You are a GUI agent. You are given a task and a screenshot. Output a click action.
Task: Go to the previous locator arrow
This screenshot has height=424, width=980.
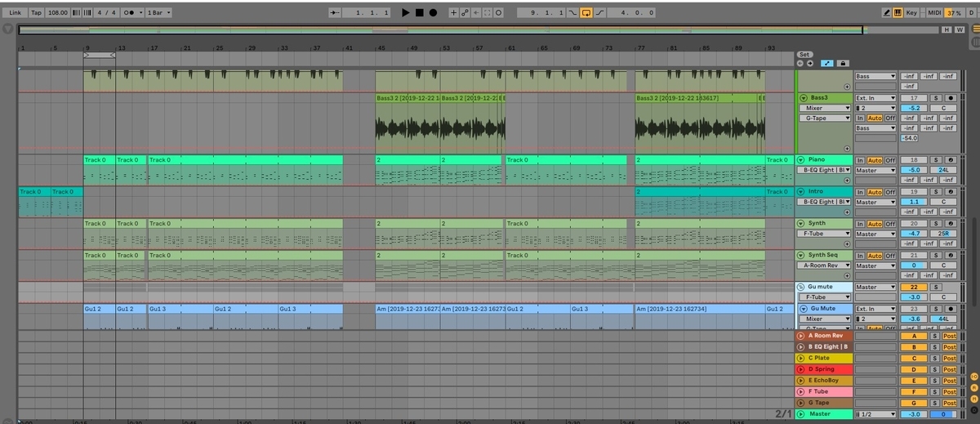pyautogui.click(x=800, y=63)
